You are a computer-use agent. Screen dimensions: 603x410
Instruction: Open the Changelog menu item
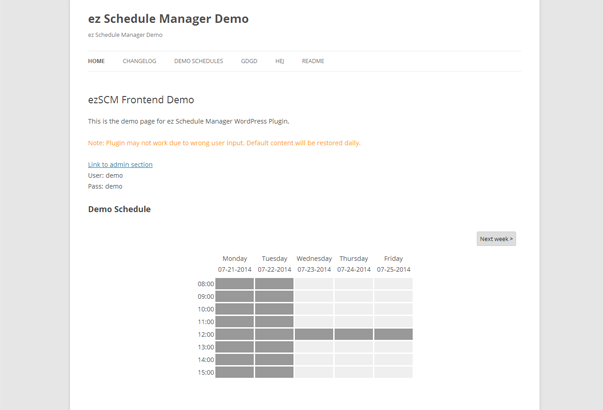(x=139, y=61)
